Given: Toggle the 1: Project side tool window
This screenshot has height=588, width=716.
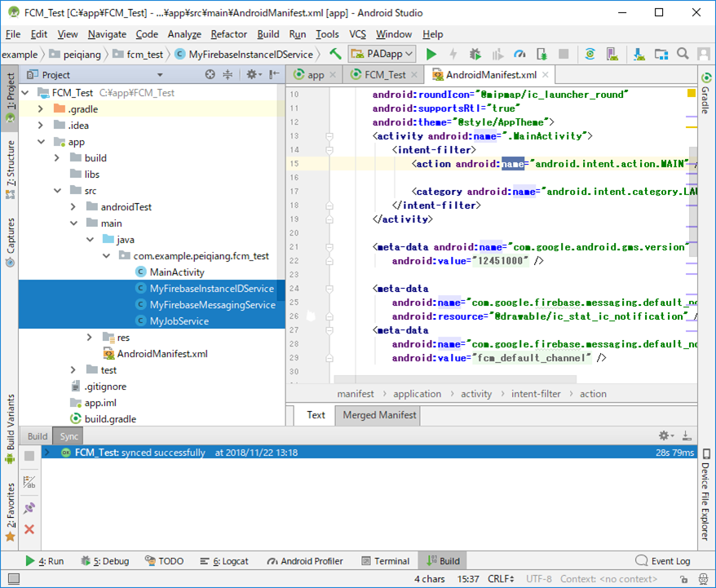Looking at the screenshot, I should point(10,98).
